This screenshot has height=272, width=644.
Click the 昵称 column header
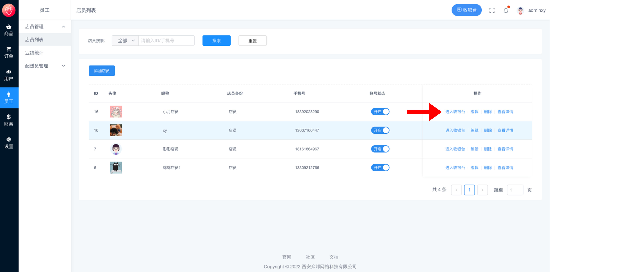(x=165, y=93)
